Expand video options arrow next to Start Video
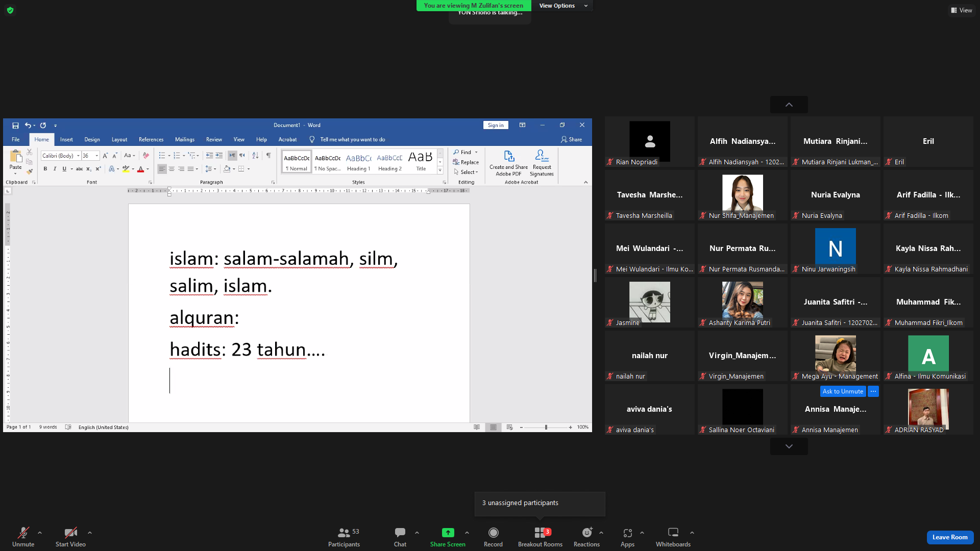Image resolution: width=980 pixels, height=551 pixels. [90, 533]
